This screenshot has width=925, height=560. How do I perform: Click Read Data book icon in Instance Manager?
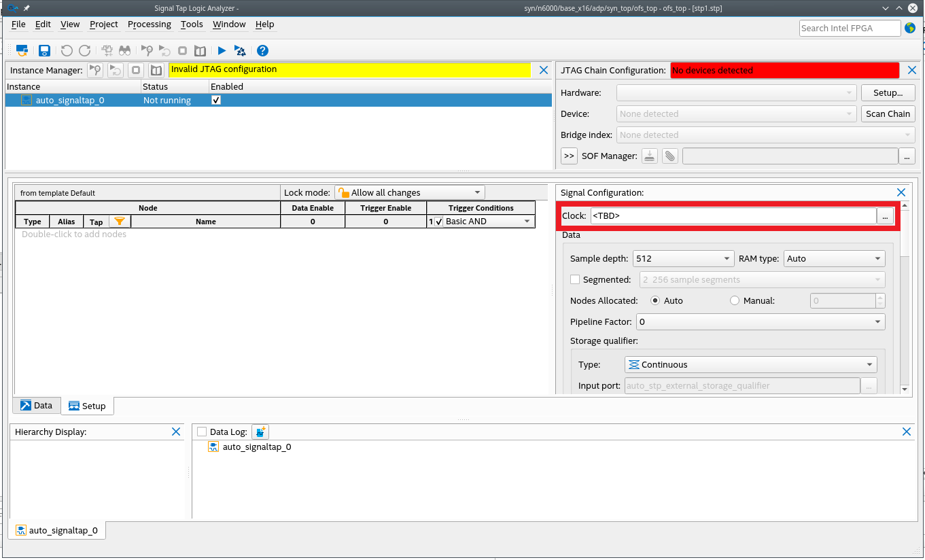(x=156, y=70)
